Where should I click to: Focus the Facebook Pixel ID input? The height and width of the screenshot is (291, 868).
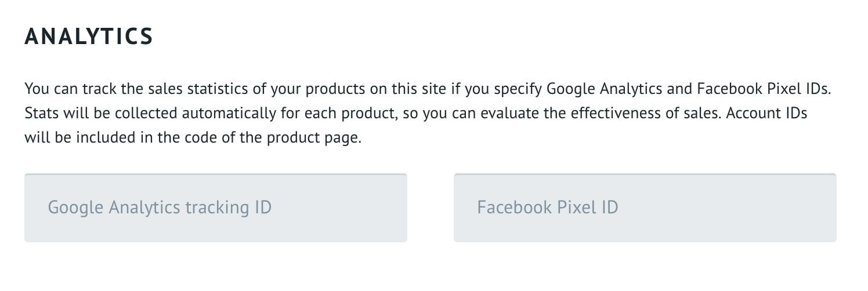645,208
